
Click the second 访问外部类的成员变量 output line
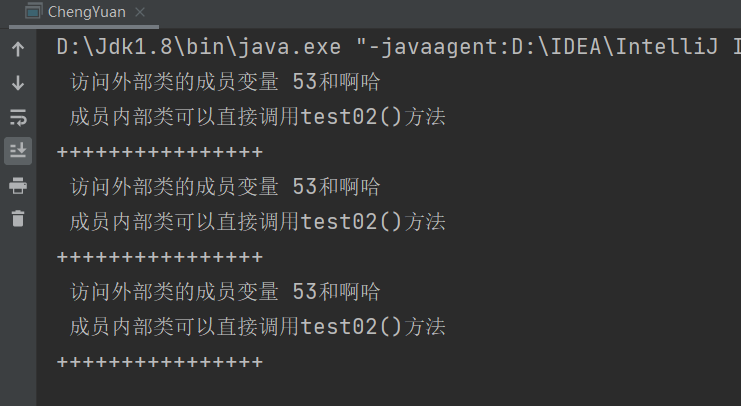(x=225, y=187)
